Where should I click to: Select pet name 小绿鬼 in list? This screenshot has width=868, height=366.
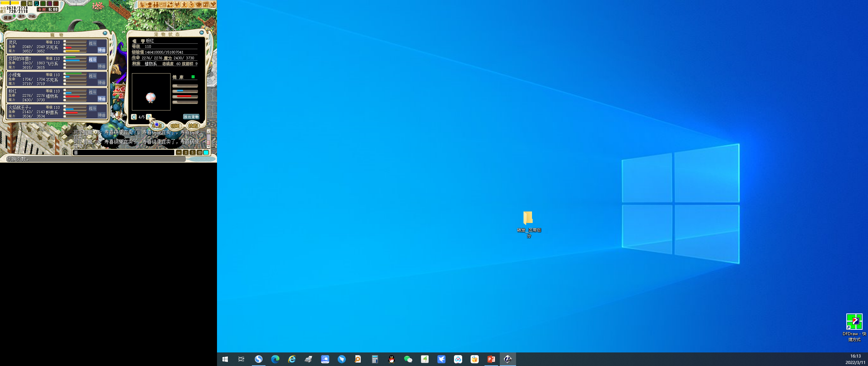[x=15, y=75]
